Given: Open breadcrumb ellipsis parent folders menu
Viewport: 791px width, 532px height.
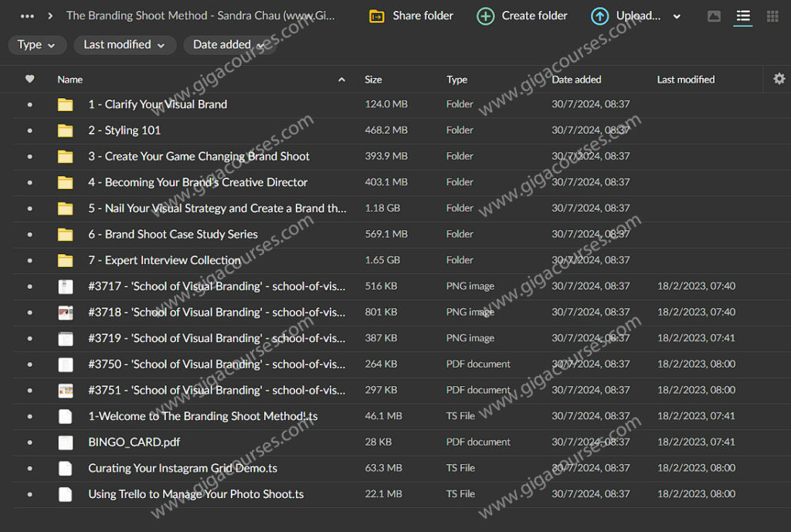Looking at the screenshot, I should [28, 16].
